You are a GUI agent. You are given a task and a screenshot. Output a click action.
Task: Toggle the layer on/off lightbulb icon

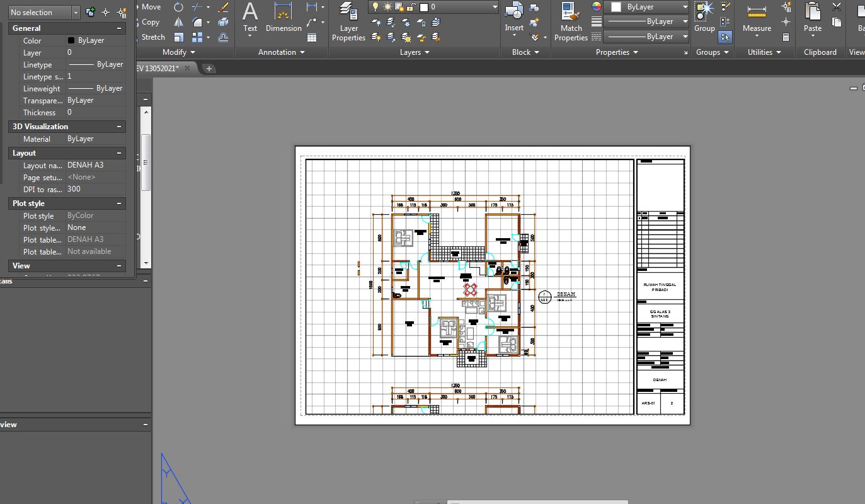tap(375, 7)
